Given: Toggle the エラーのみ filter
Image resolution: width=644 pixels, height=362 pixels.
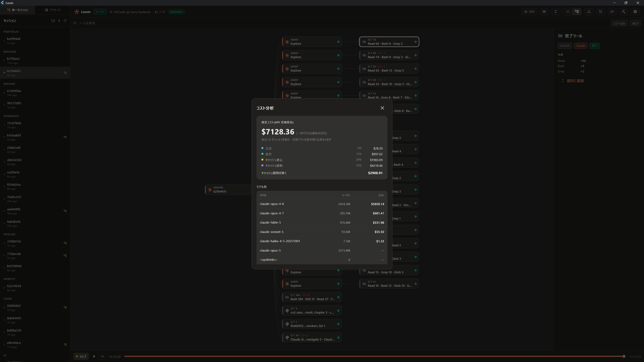Looking at the screenshot, I should (x=619, y=23).
